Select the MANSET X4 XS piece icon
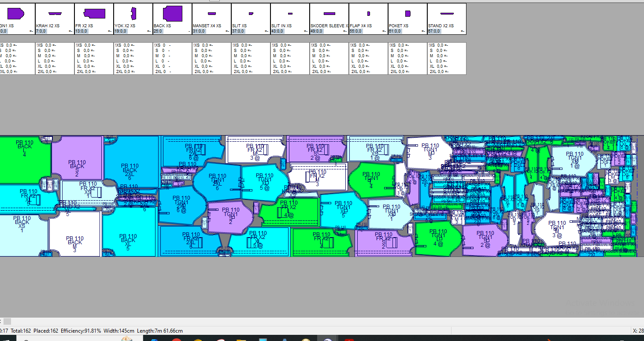This screenshot has width=644, height=341. click(211, 14)
